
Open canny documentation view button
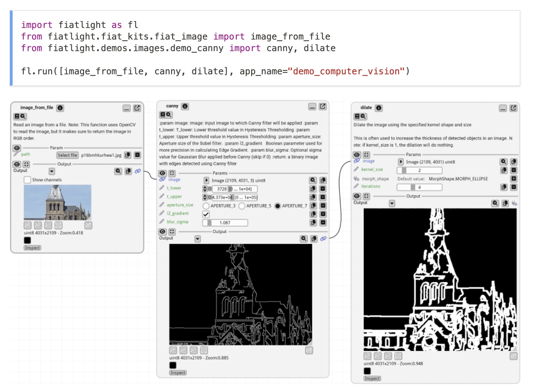click(166, 115)
